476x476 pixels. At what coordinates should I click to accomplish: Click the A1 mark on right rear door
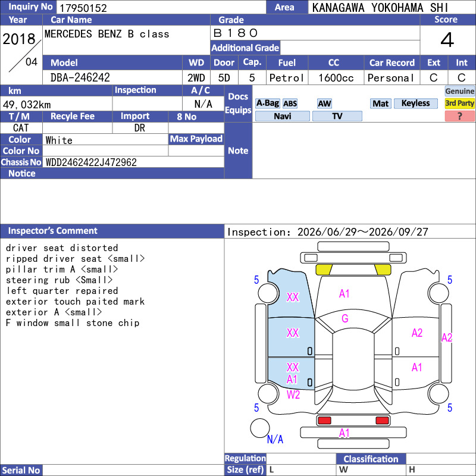pos(417,367)
